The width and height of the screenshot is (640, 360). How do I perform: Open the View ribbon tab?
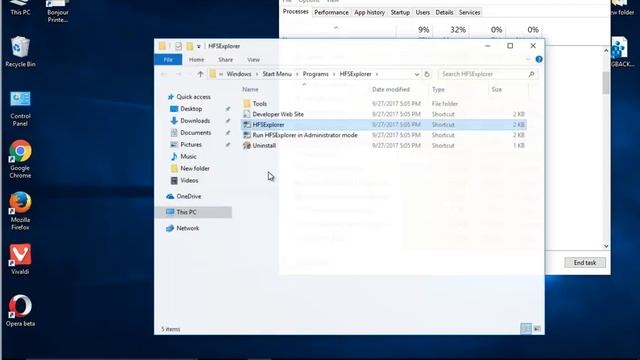[x=253, y=60]
